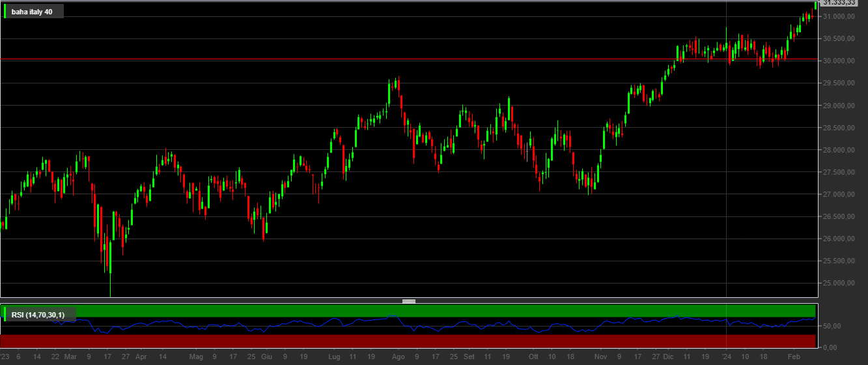Viewport: 868px width, 365px height.
Task: Click the 'Feb' month label on time axis
Action: click(793, 357)
